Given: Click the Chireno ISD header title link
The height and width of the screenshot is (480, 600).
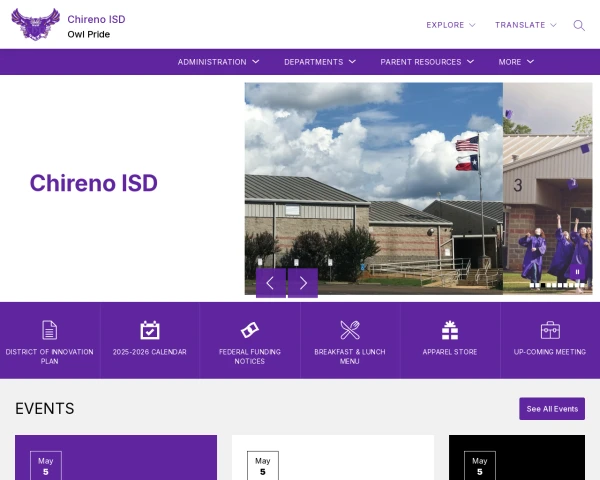Looking at the screenshot, I should pos(96,19).
